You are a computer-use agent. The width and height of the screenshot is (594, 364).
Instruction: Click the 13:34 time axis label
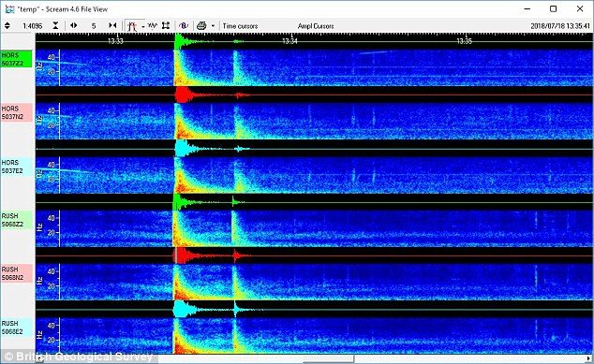click(x=290, y=41)
